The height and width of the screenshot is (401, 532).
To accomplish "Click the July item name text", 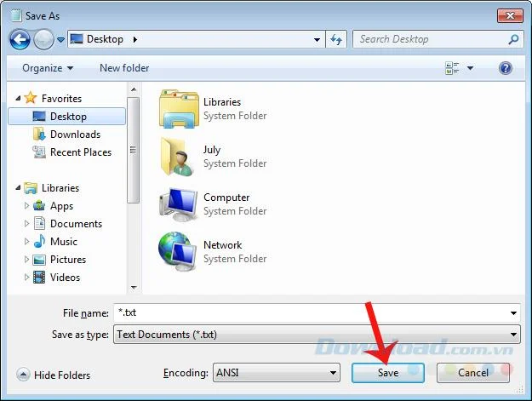I will [212, 150].
